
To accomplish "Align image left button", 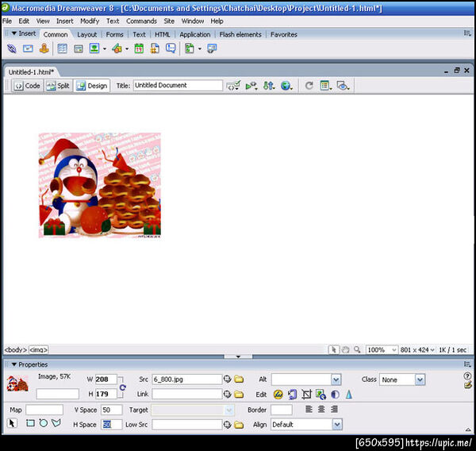I will point(309,409).
